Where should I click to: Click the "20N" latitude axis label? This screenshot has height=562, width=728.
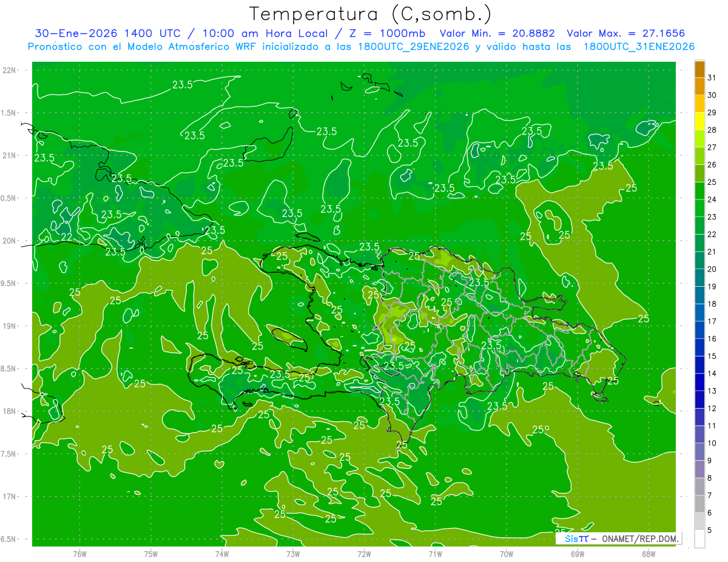(9, 241)
